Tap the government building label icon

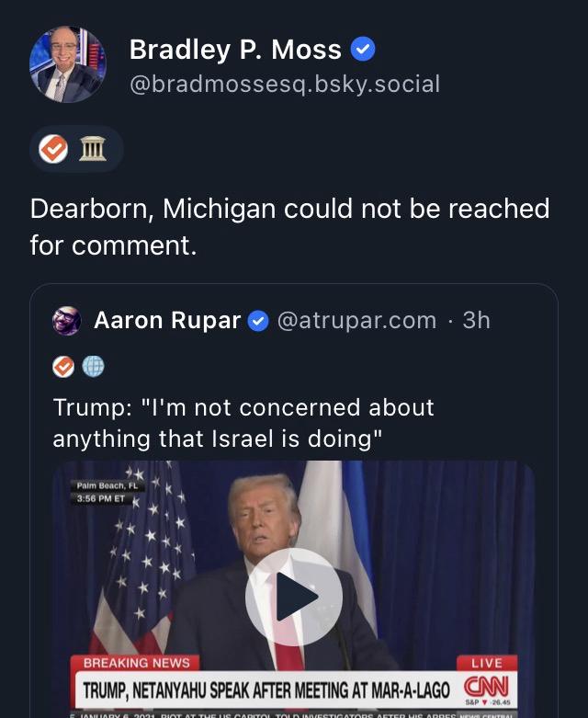point(92,149)
